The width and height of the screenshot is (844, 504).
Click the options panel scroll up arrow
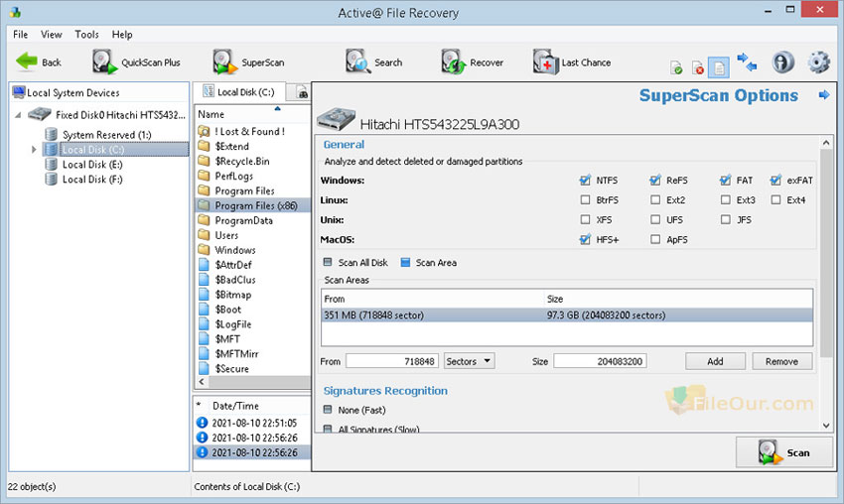(826, 143)
